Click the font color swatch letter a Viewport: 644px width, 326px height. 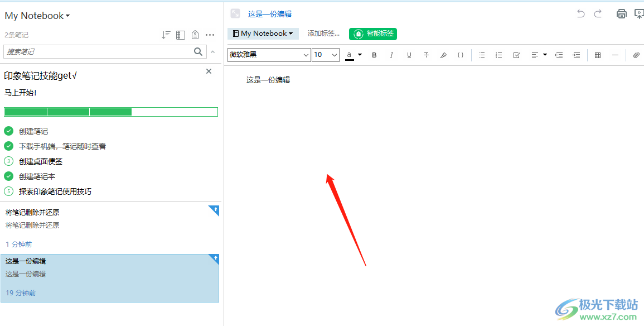click(x=350, y=55)
